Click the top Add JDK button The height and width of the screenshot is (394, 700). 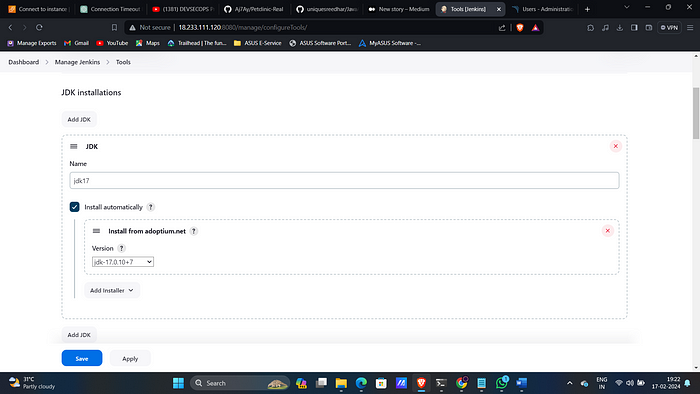[79, 120]
